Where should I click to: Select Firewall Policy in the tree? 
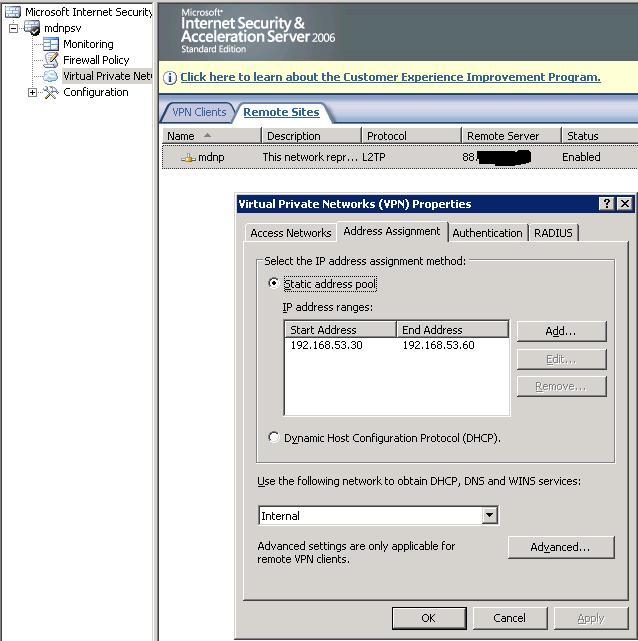[96, 60]
